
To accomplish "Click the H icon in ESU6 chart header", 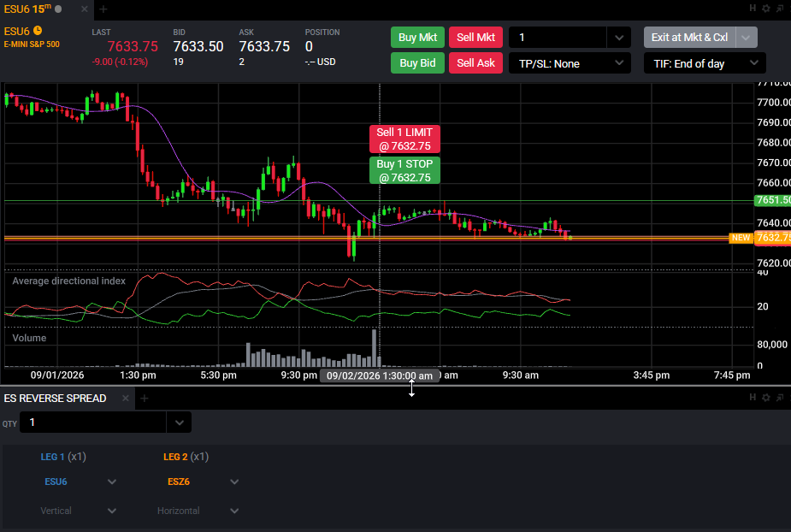I will click(753, 8).
